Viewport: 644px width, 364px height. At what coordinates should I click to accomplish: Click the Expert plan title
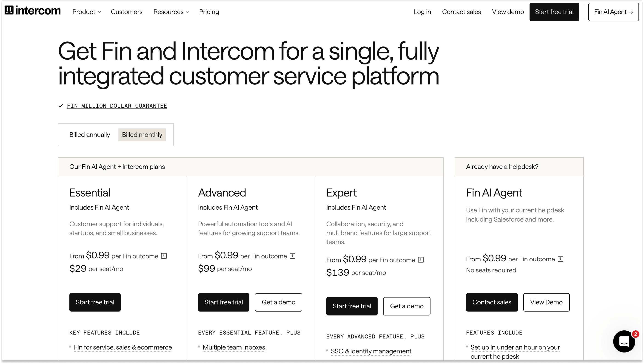pos(341,193)
